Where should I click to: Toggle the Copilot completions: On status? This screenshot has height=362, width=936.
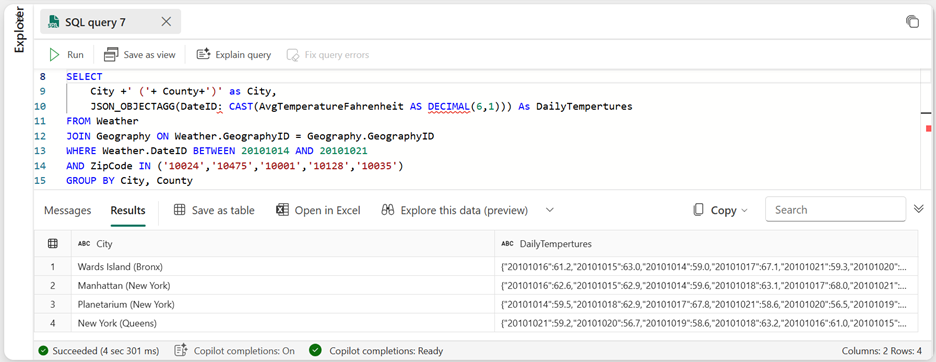235,351
